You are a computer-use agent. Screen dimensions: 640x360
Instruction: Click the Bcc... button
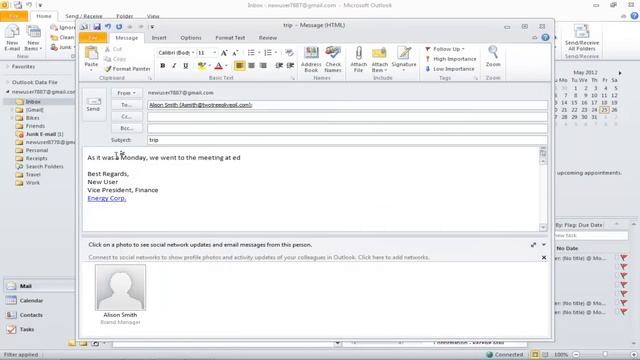126,128
